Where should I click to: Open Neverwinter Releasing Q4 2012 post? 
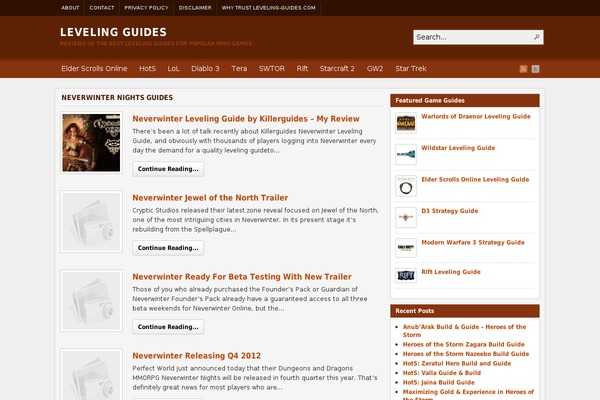[x=196, y=356]
